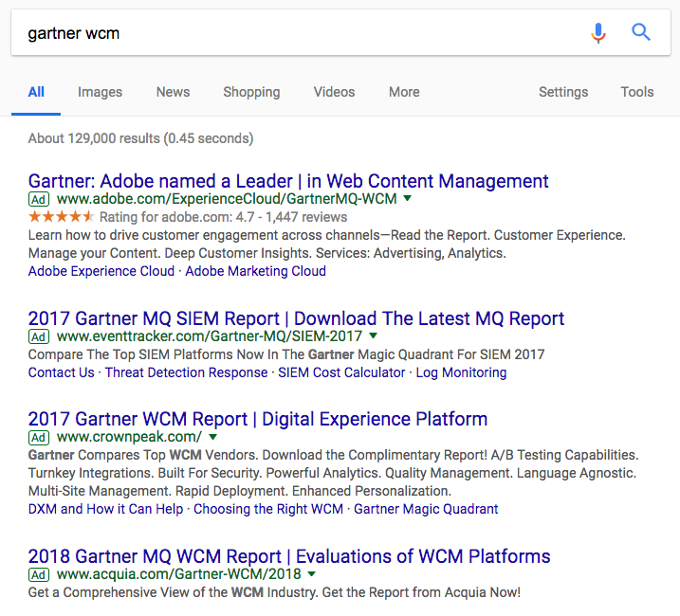This screenshot has width=680, height=616.
Task: Expand the dropdown arrow next to adobe.com URL
Action: tap(407, 199)
